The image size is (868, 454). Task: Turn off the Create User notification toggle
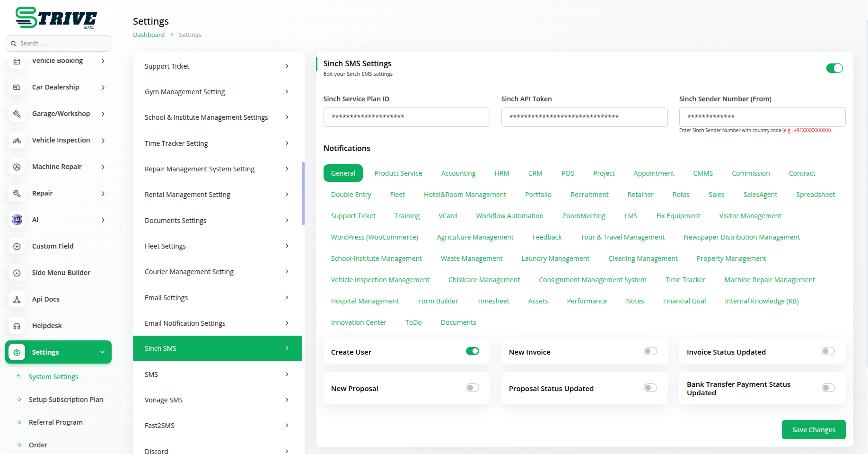pos(472,351)
